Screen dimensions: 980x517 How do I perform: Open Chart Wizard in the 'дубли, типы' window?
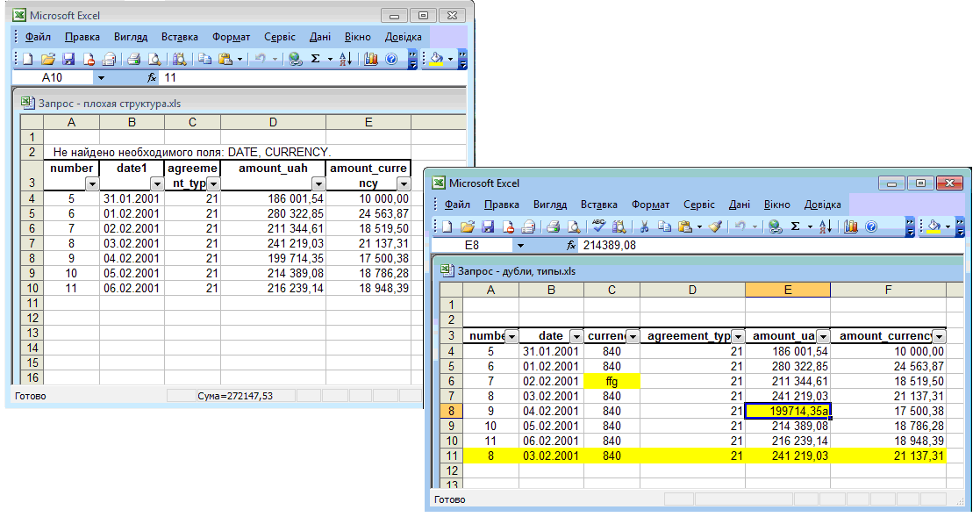click(851, 226)
